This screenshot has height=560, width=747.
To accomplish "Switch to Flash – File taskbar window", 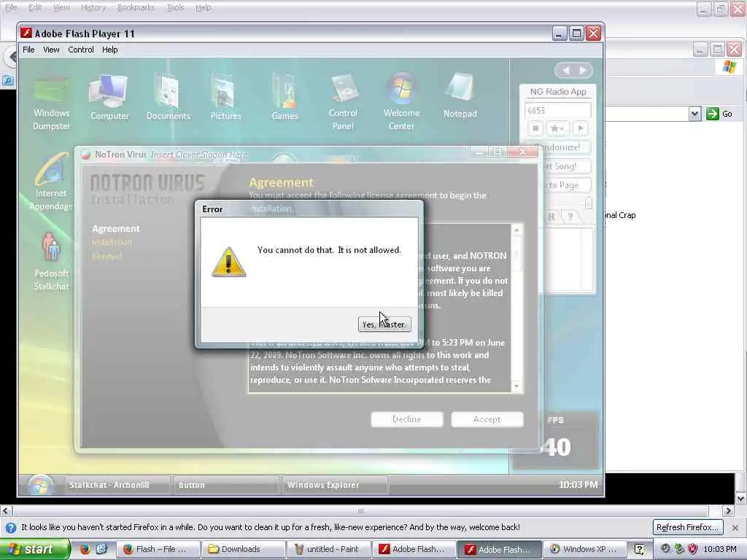I will [157, 549].
